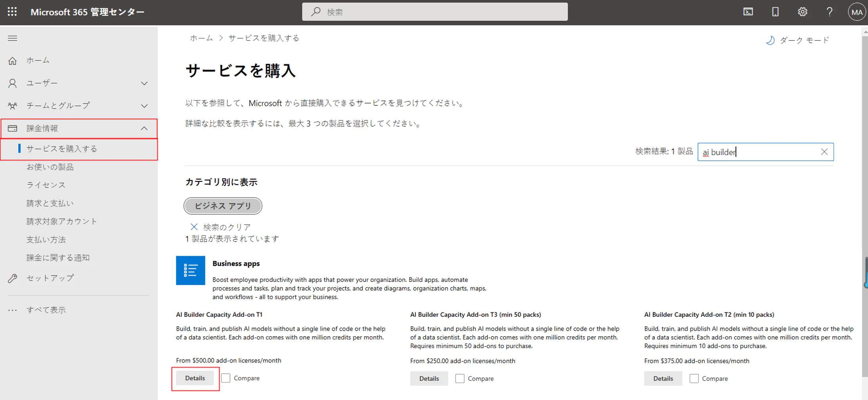Select サービスを購入する in the sidebar
The image size is (868, 400).
[79, 149]
